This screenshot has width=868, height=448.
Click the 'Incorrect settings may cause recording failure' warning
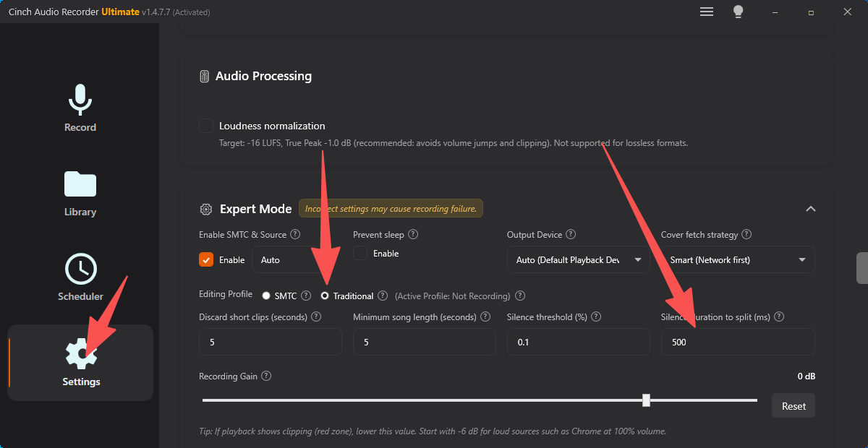(391, 209)
